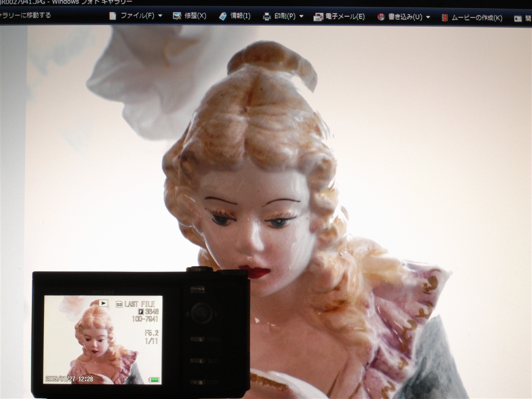
Task: Click ギャラリーに移動する to return to the gallery
Action: [x=25, y=15]
